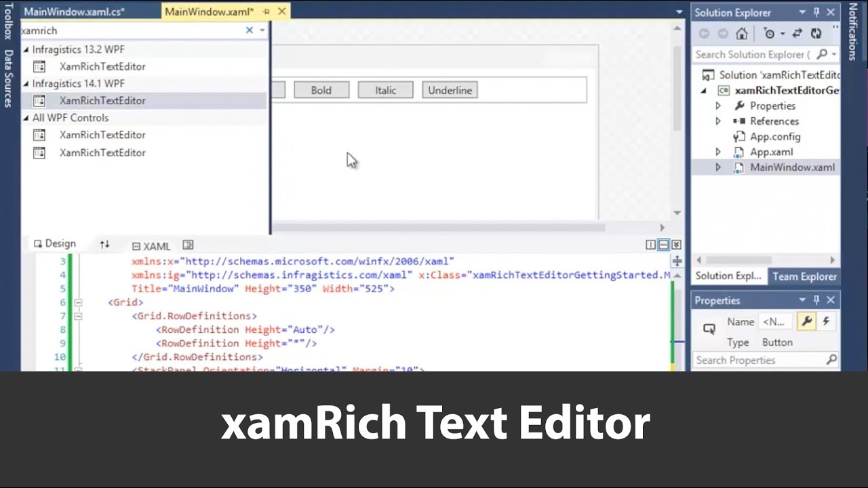Switch to the XAML tab
868x488 pixels.
tap(151, 245)
